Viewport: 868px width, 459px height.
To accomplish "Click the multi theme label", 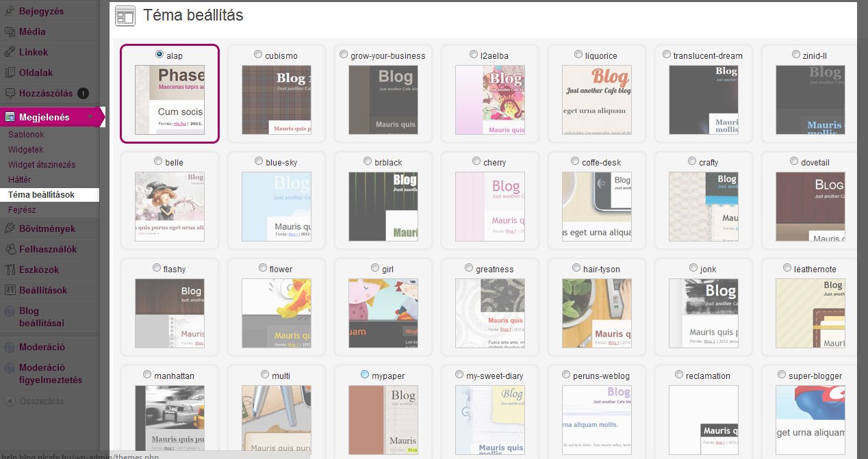I will (281, 376).
